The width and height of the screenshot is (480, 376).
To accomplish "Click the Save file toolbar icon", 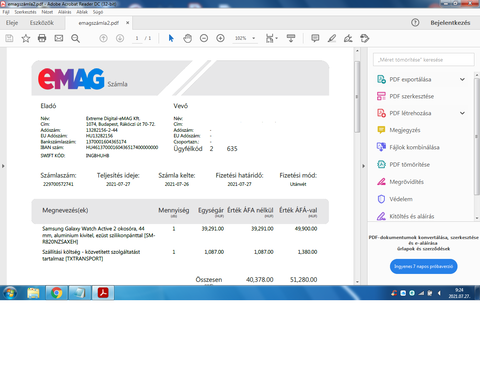I will 9,38.
